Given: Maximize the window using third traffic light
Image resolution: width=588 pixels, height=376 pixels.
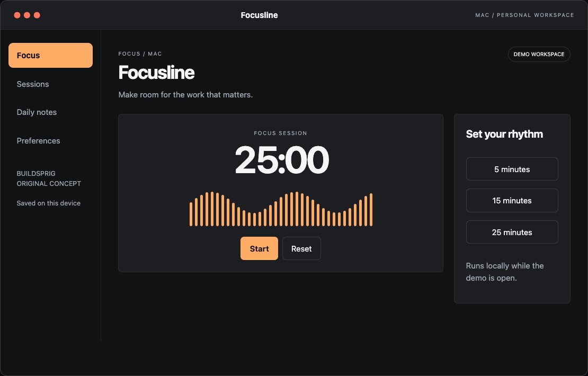Looking at the screenshot, I should [37, 15].
